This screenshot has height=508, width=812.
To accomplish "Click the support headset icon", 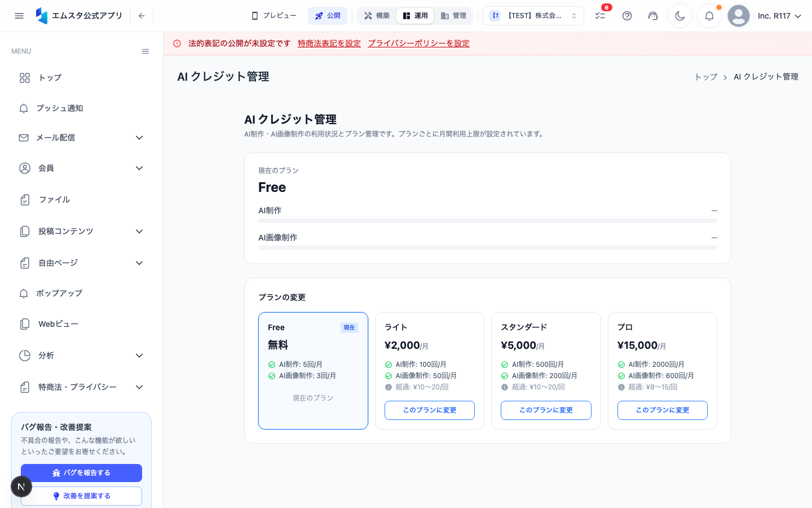I will point(653,16).
